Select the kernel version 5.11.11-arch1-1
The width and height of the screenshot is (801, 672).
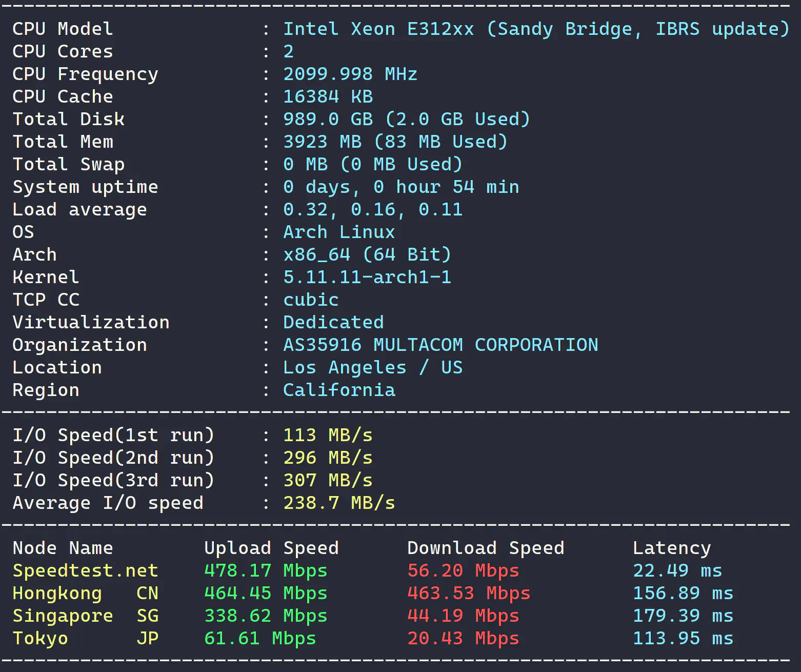[x=367, y=277]
